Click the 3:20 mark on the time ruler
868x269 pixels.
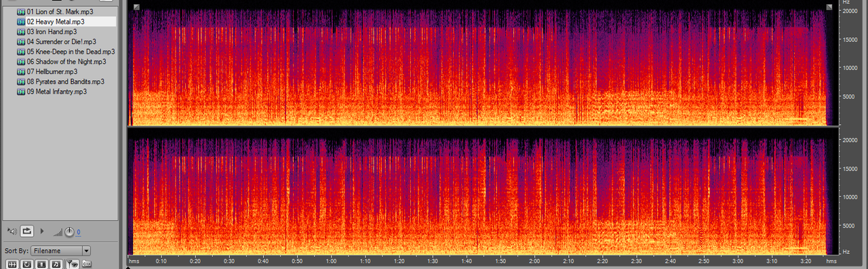(x=806, y=261)
